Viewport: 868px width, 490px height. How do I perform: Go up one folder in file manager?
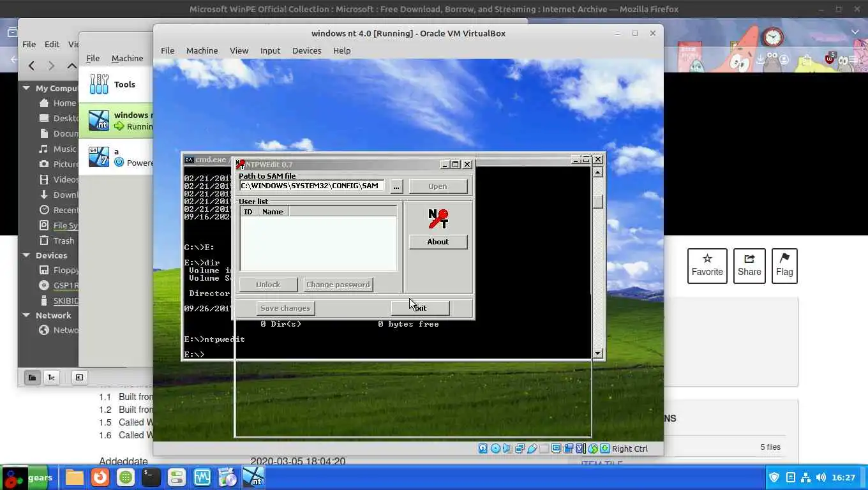tap(72, 65)
